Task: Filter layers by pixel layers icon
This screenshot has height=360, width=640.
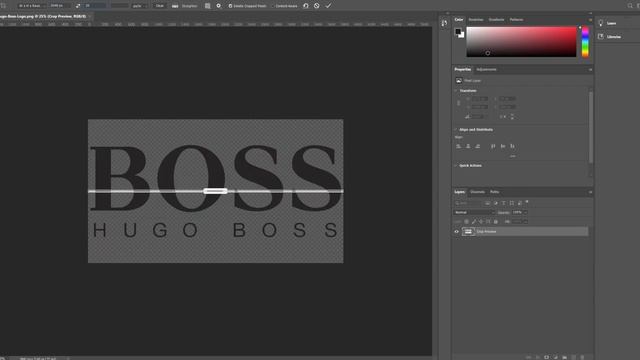Action: click(x=487, y=203)
